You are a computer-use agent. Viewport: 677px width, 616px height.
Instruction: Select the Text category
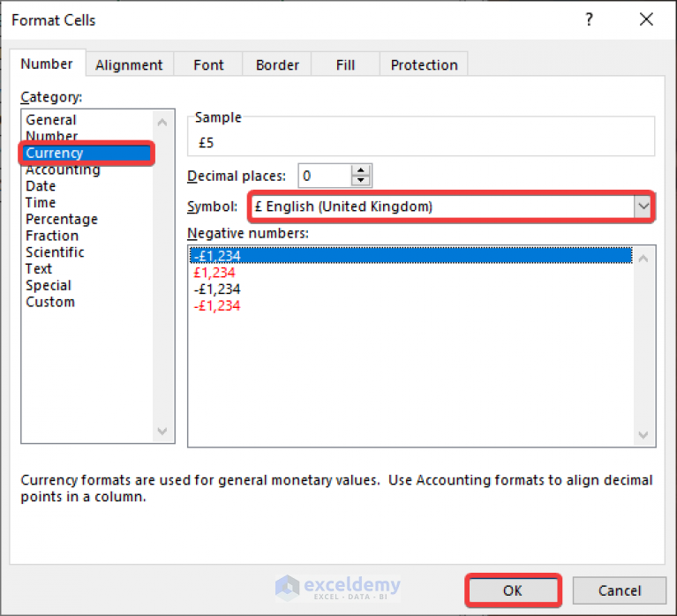tap(88, 268)
